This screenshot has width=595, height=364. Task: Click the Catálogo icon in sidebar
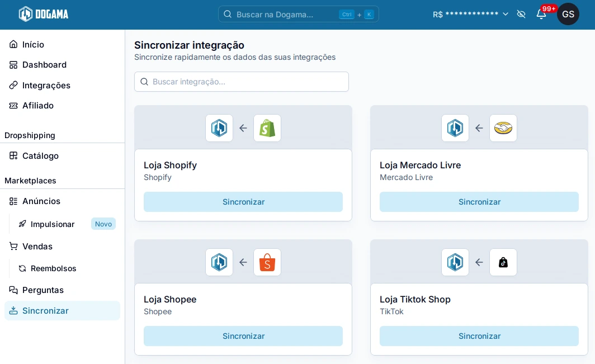click(13, 155)
